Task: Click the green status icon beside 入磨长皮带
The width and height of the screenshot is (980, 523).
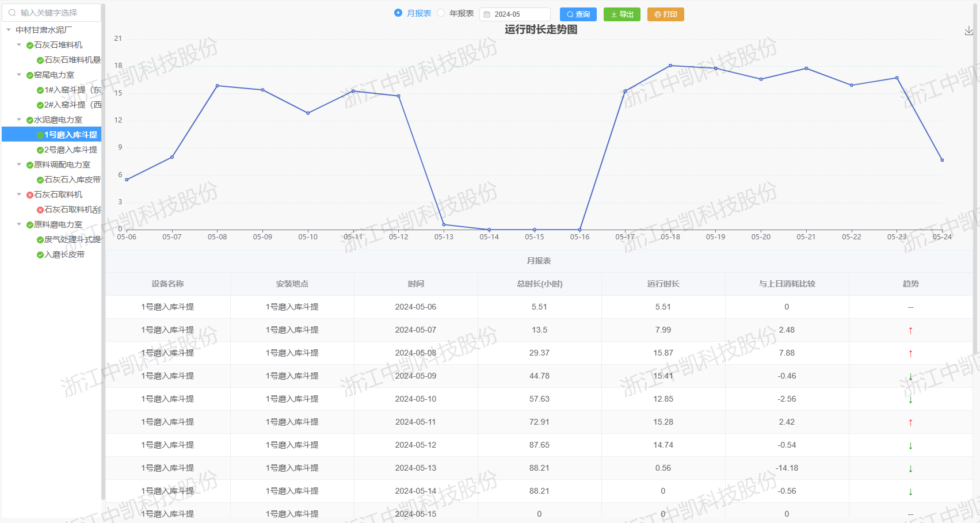Action: coord(40,255)
